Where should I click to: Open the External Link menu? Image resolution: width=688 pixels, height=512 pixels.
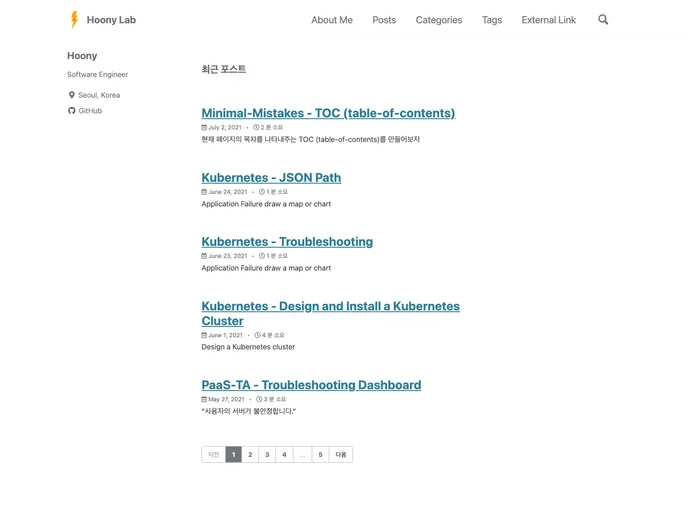(x=549, y=20)
